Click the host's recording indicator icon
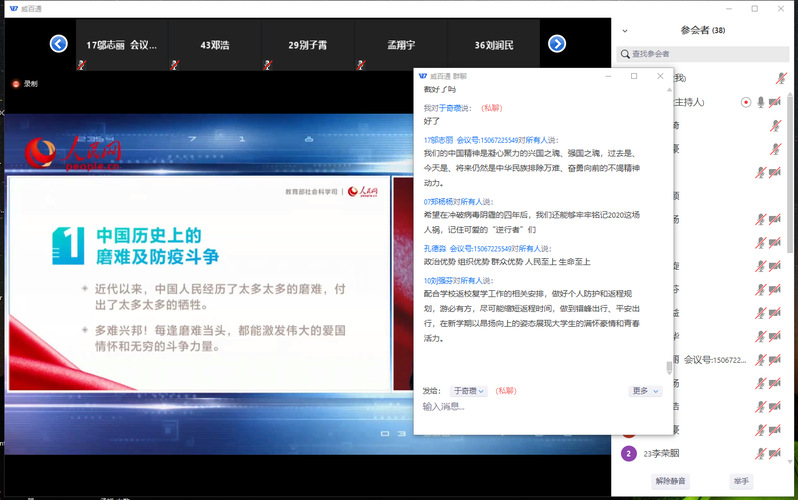Screen dimensions: 798x500 pos(745,102)
